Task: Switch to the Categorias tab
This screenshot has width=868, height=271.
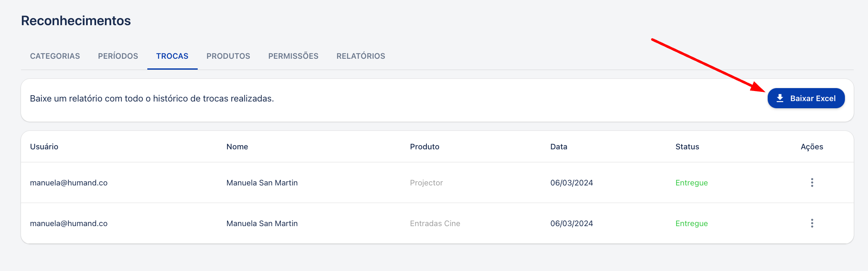Action: click(55, 56)
